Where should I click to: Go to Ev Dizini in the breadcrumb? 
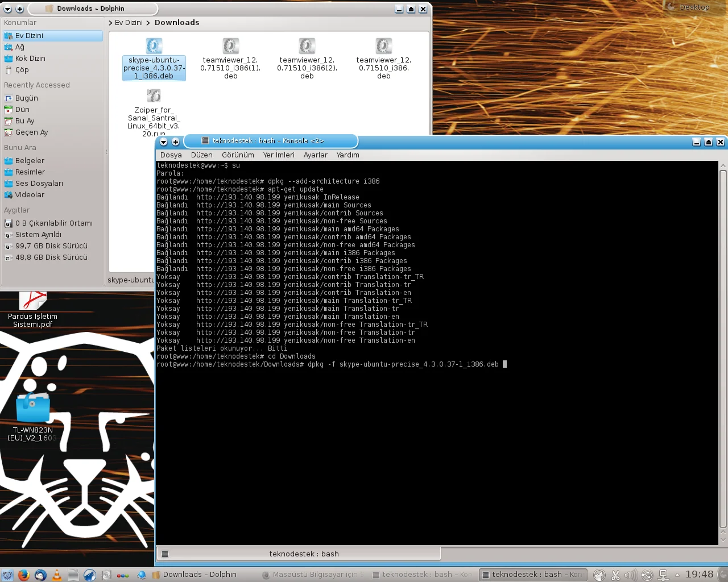129,23
